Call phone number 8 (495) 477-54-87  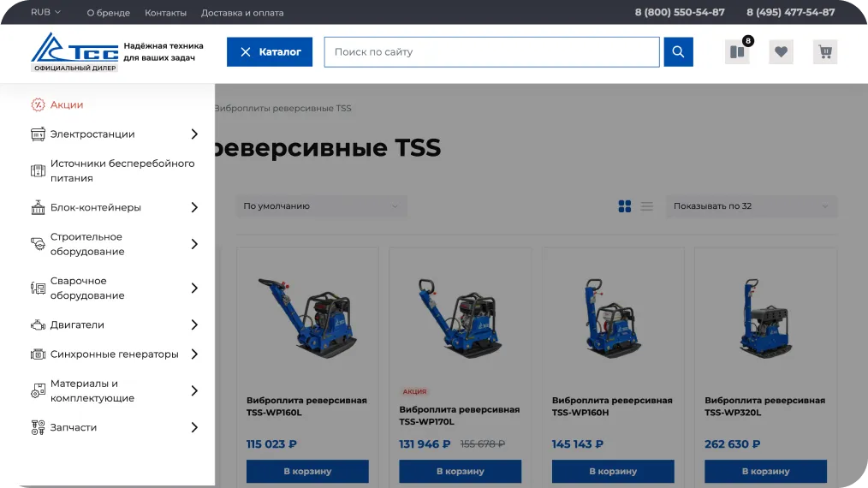point(790,12)
